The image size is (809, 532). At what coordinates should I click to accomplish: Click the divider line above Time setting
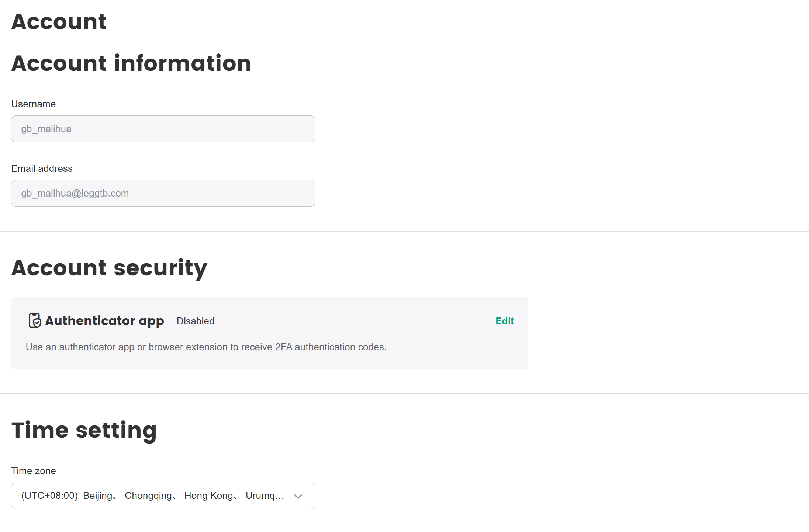[x=404, y=394]
